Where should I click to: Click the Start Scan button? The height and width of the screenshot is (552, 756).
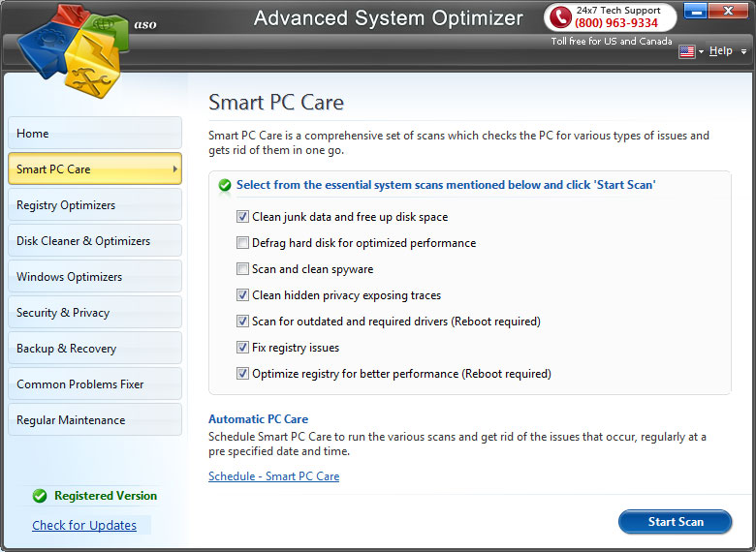point(675,522)
